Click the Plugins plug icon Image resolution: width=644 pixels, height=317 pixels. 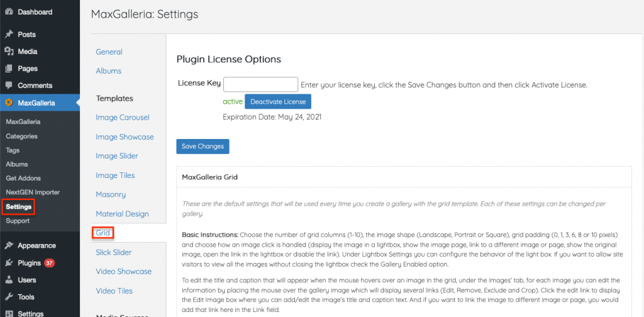click(9, 263)
